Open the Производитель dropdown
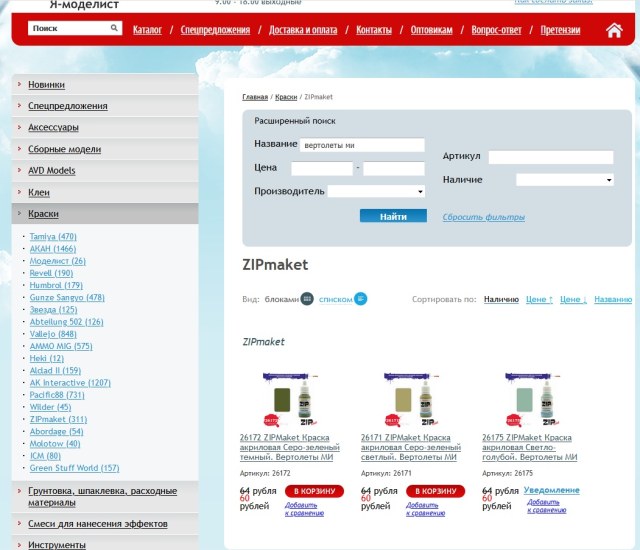Viewport: 640px width, 550px height. tap(377, 191)
